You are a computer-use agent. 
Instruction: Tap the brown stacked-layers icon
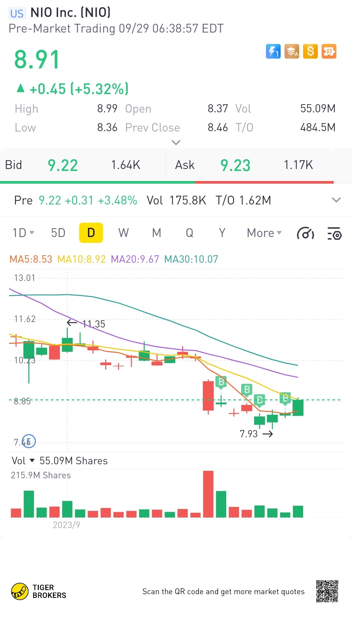click(292, 51)
